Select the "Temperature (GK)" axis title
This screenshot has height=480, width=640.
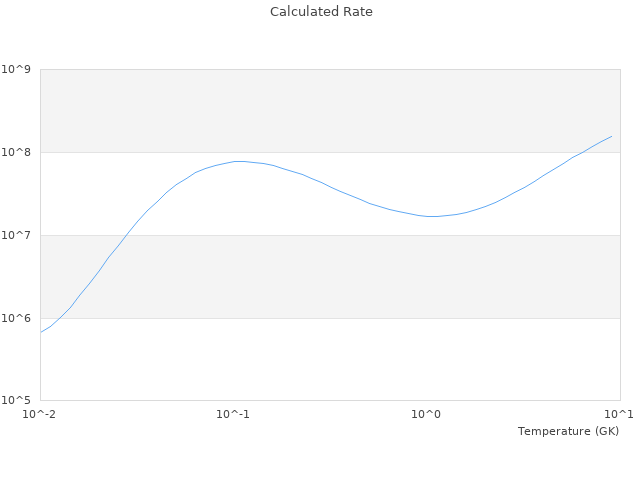[x=568, y=431]
